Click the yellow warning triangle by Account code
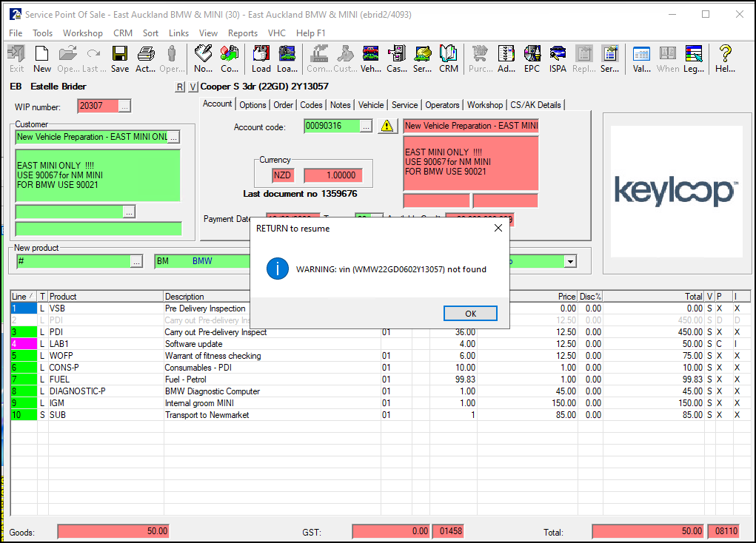756x543 pixels. 387,127
